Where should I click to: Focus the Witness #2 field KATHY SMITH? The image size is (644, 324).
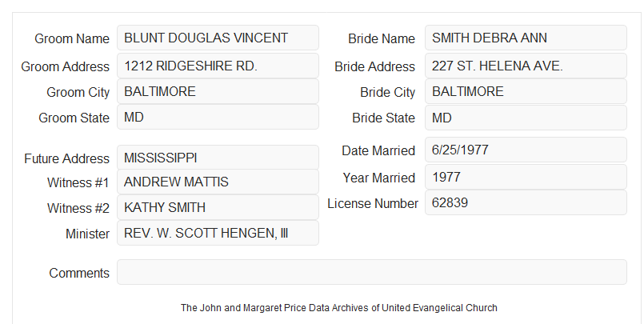tap(218, 207)
